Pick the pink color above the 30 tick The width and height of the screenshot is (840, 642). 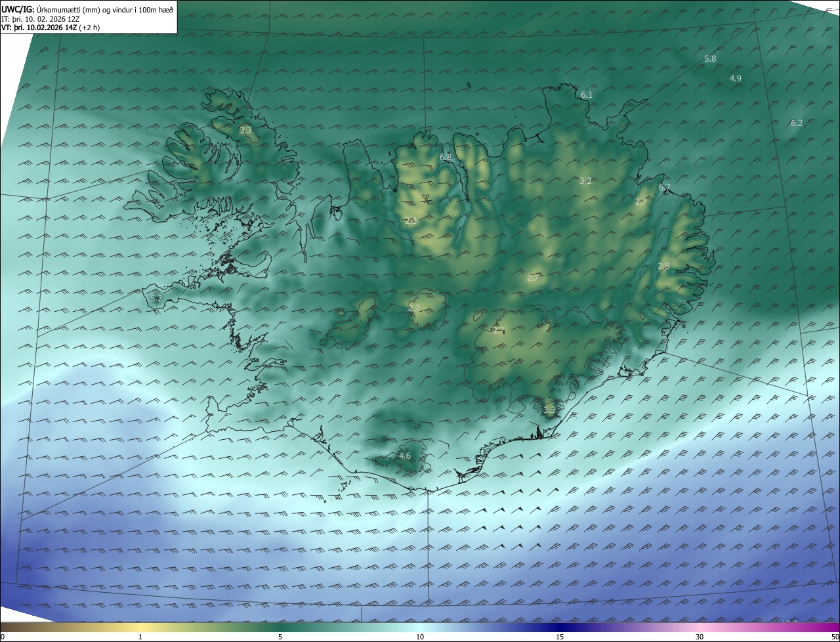tap(700, 627)
